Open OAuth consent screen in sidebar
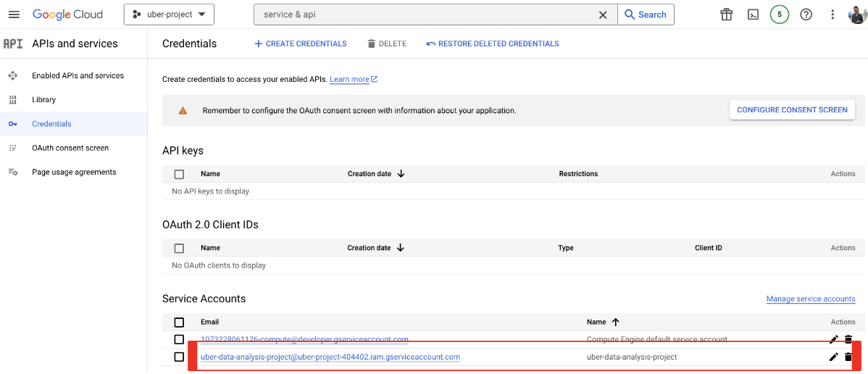Viewport: 868px width, 374px height. (70, 148)
